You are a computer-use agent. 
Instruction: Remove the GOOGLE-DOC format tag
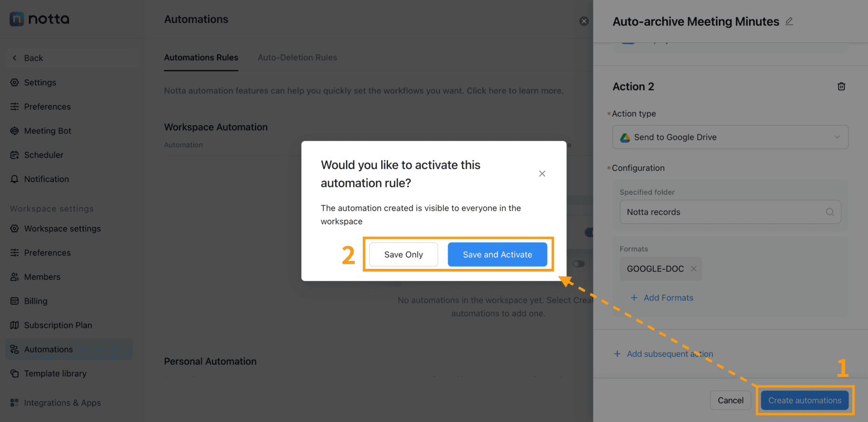click(x=693, y=269)
